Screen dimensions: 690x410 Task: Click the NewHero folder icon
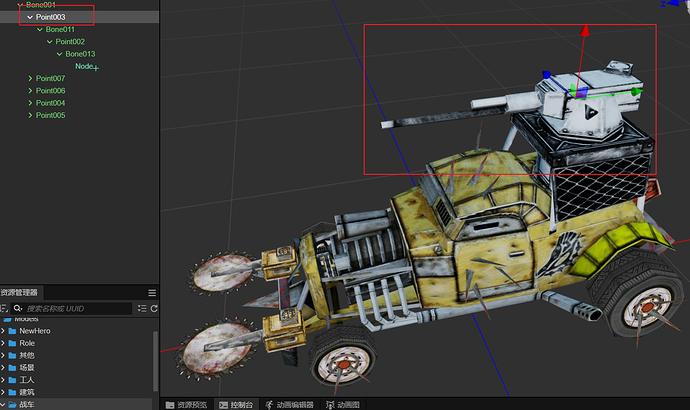click(x=12, y=331)
